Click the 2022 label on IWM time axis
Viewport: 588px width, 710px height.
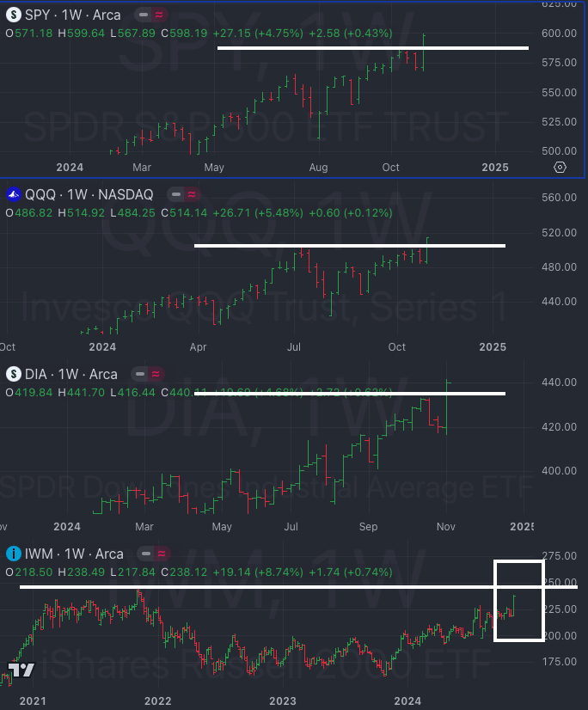[157, 701]
